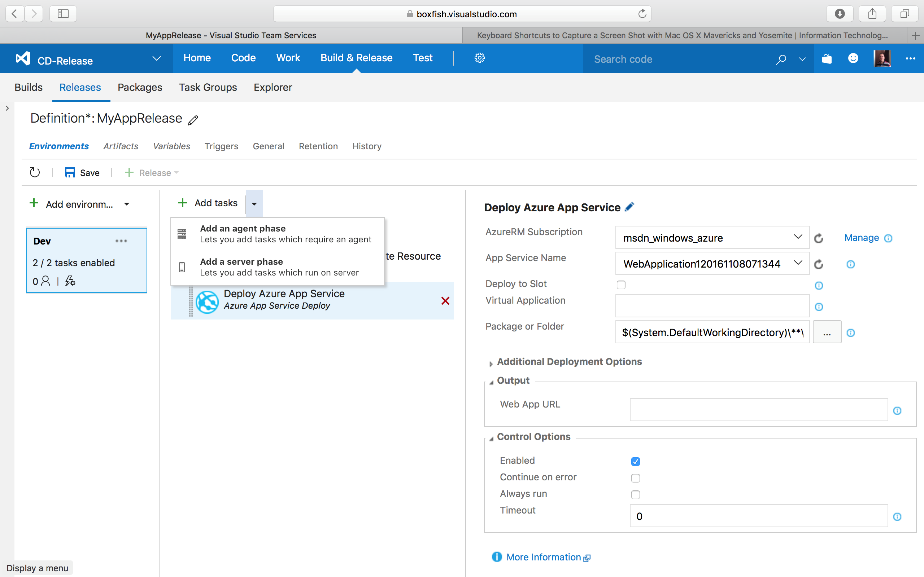Refresh the AzureRM Subscription list

click(819, 238)
